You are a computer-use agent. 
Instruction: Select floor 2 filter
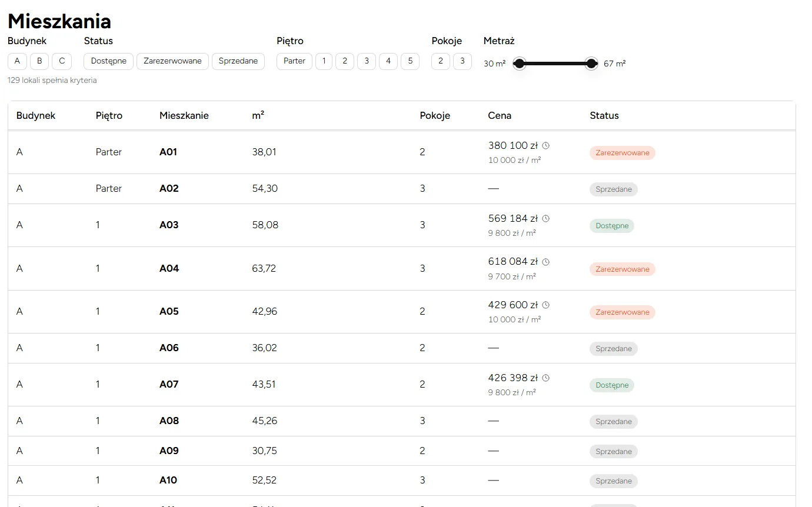pos(345,61)
